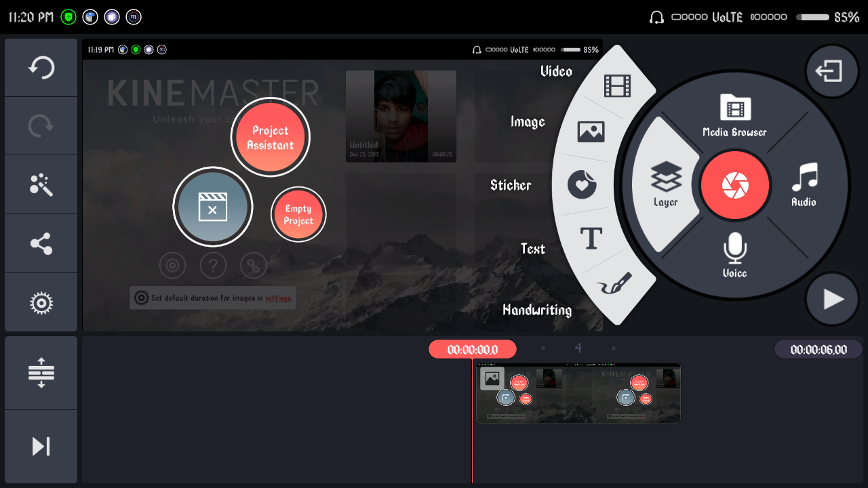Tap the Share icon in sidebar
The width and height of the screenshot is (868, 488).
(41, 243)
